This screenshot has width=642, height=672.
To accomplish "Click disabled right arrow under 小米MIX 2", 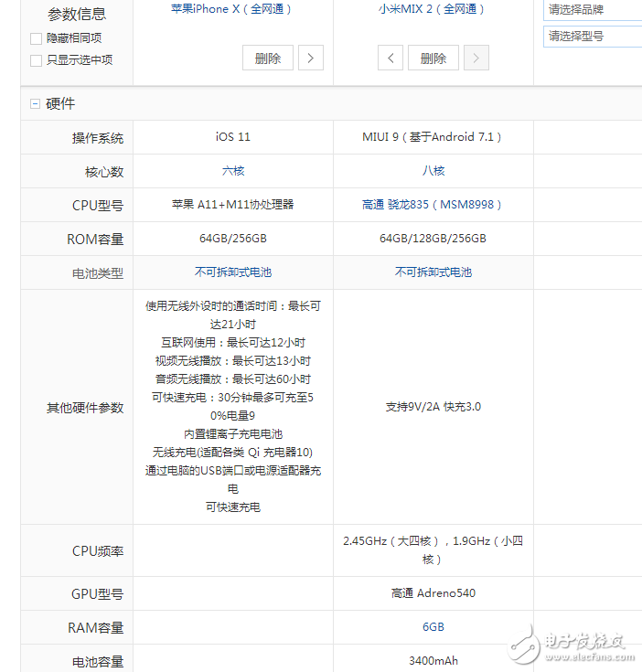I will 476,58.
